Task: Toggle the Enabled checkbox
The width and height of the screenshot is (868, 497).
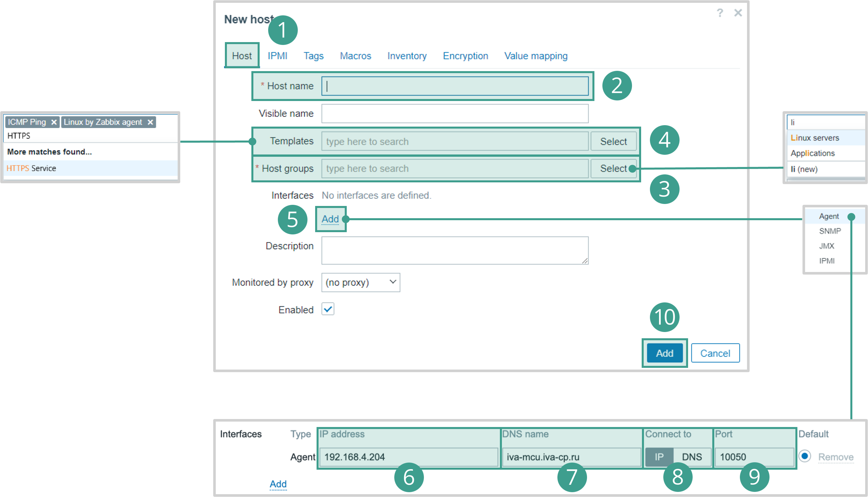Action: click(328, 309)
